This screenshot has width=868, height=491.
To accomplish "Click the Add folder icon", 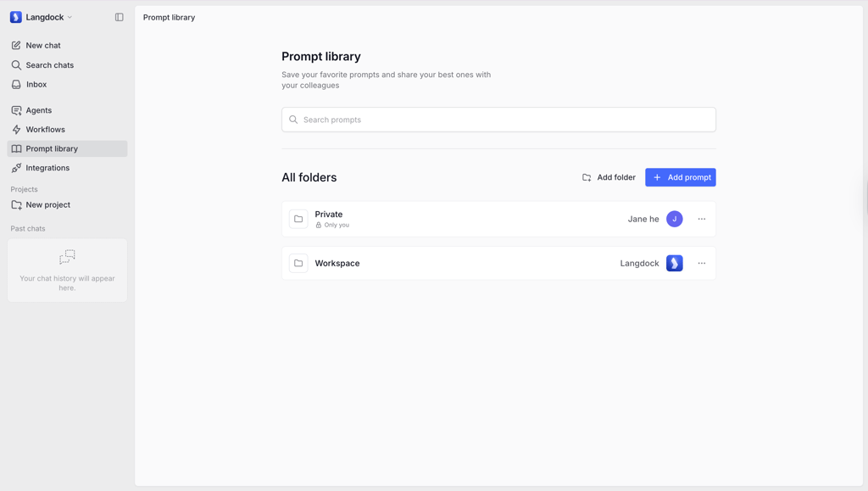I will tap(587, 177).
